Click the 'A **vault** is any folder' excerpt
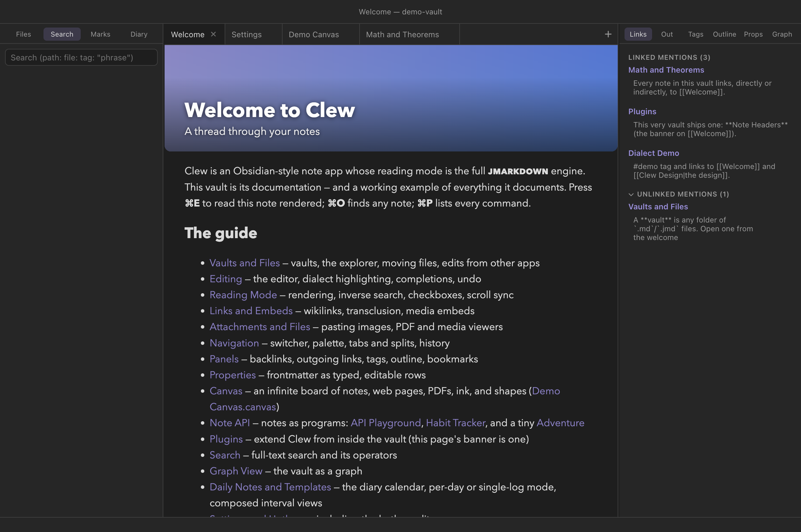 (x=693, y=229)
